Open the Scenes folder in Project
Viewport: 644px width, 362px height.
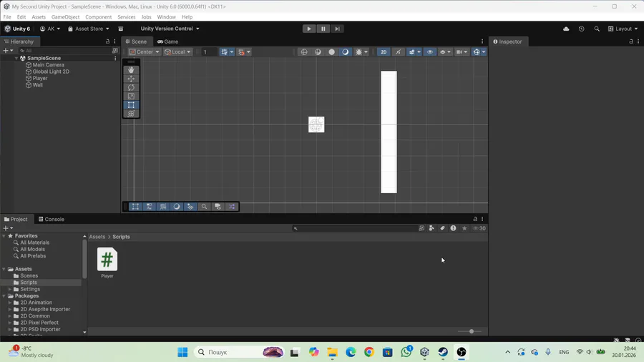pyautogui.click(x=29, y=276)
